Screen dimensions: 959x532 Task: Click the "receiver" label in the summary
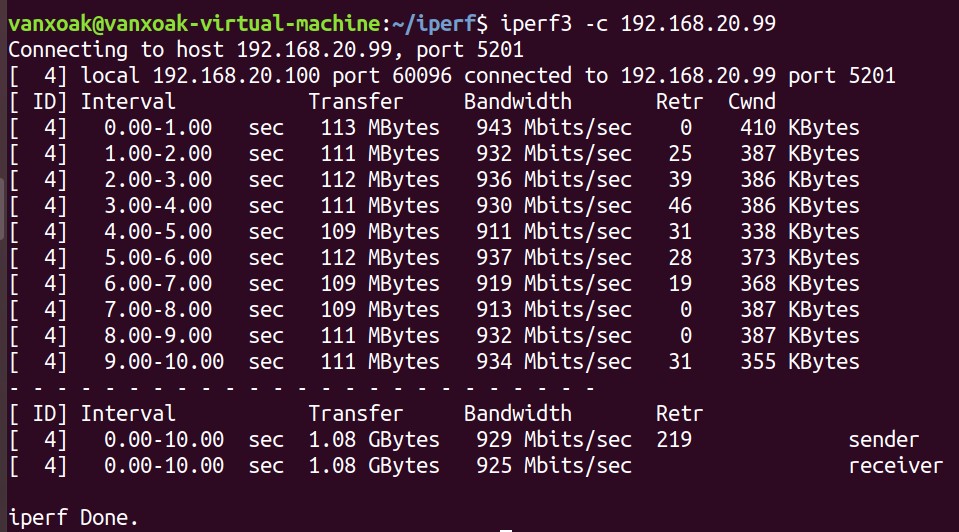[895, 465]
